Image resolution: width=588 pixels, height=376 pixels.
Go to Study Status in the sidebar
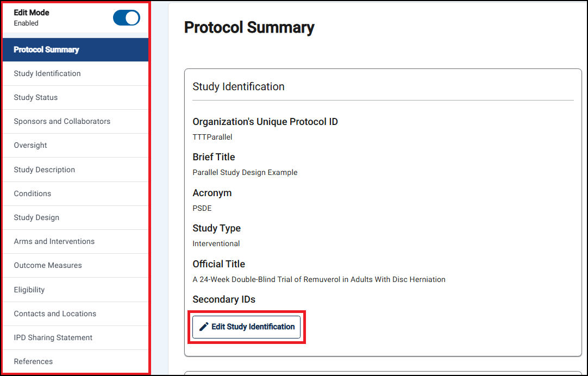[76, 97]
